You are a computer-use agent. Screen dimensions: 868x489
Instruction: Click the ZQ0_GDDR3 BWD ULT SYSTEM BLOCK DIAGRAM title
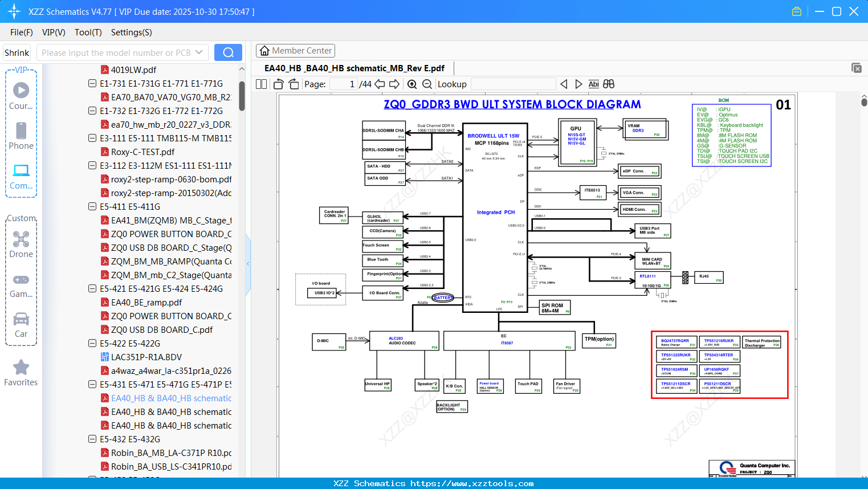(512, 104)
